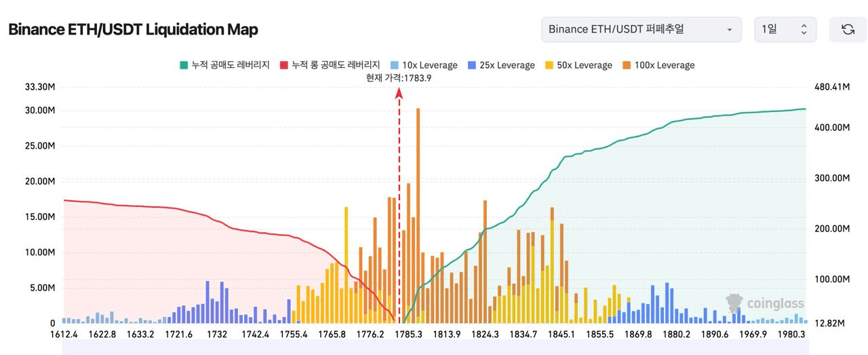Click the x-axis label 1732
This screenshot has height=355, width=868.
217,334
